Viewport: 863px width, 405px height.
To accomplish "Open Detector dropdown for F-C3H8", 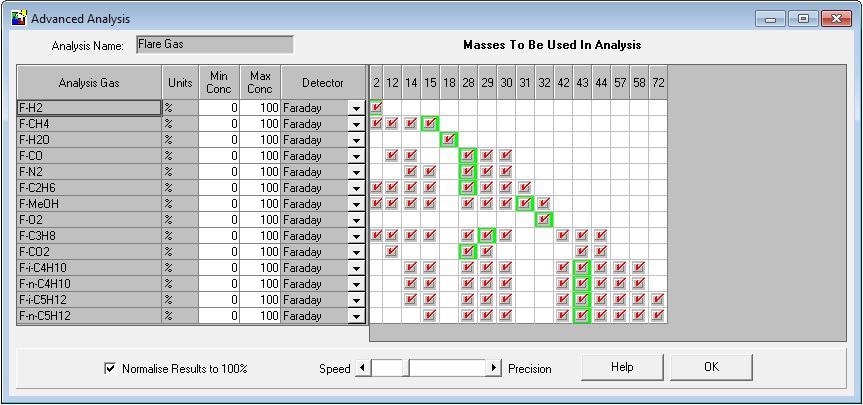I will tap(356, 236).
